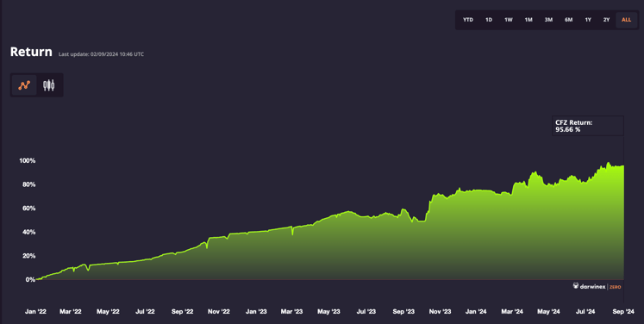Click the 40% y-axis label
The width and height of the screenshot is (644, 324).
pos(28,232)
